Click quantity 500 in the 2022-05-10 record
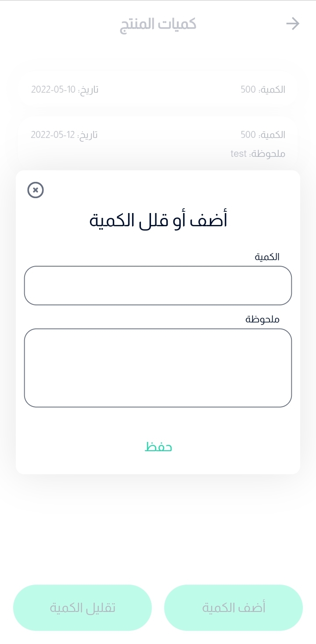Screen dimensions: 316x644 [x=248, y=90]
